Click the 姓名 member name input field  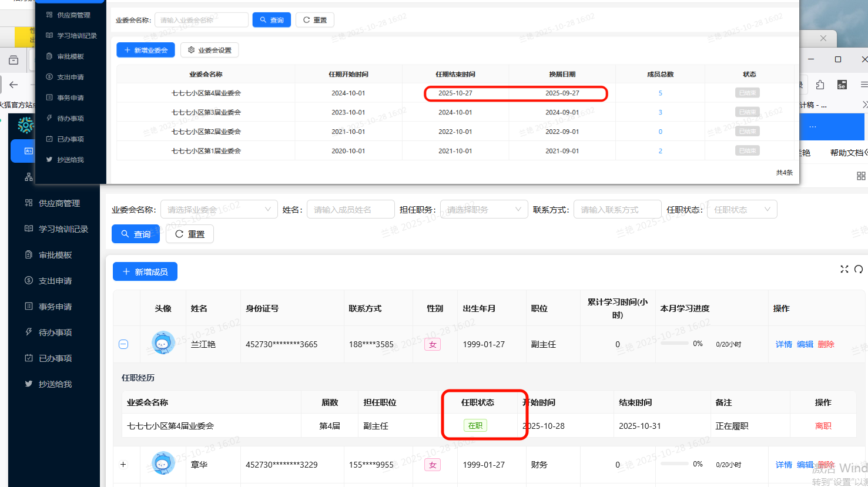pyautogui.click(x=350, y=210)
